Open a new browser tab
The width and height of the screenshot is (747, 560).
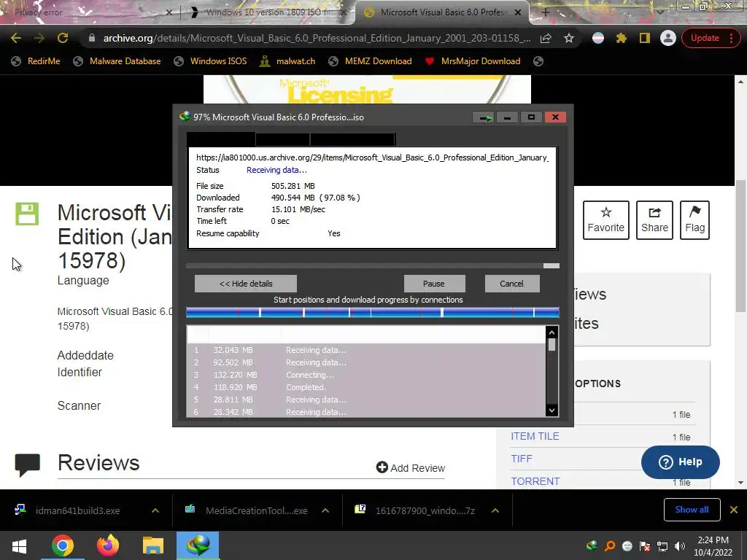(546, 12)
